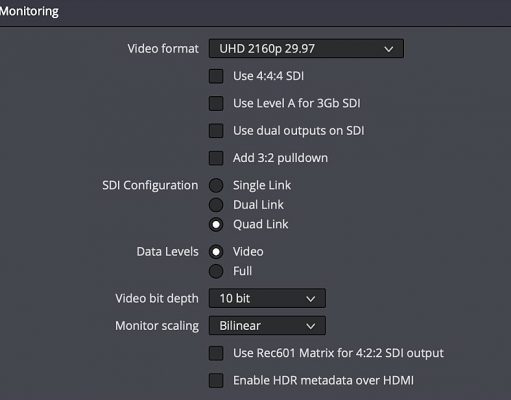The width and height of the screenshot is (511, 400).
Task: Check Use Level A for 3Gb SDI
Action: click(x=216, y=103)
